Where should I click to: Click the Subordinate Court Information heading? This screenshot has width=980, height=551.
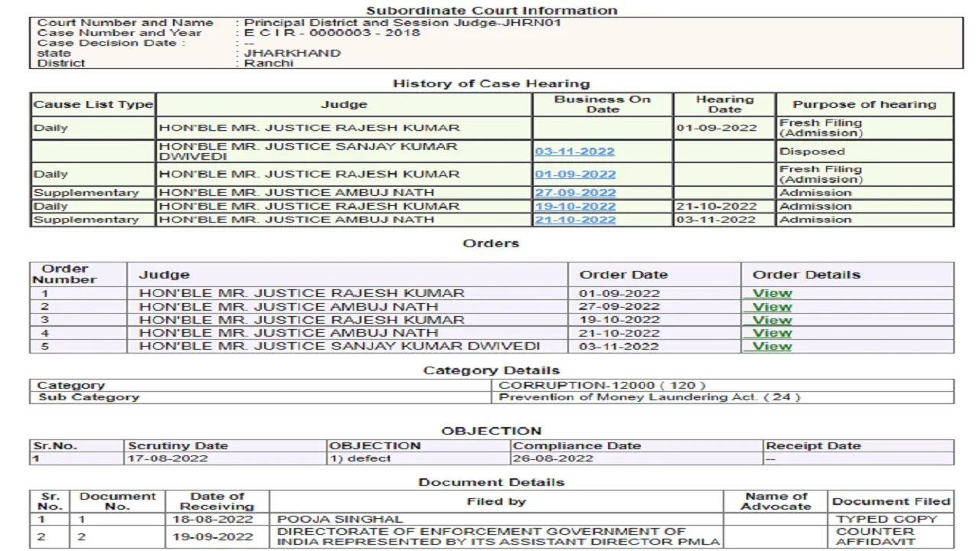pos(492,11)
